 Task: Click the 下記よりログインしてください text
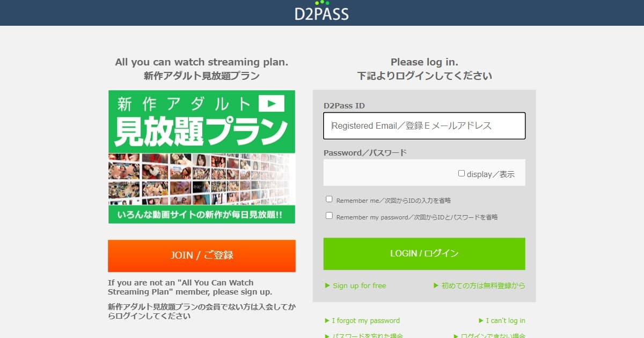click(425, 76)
